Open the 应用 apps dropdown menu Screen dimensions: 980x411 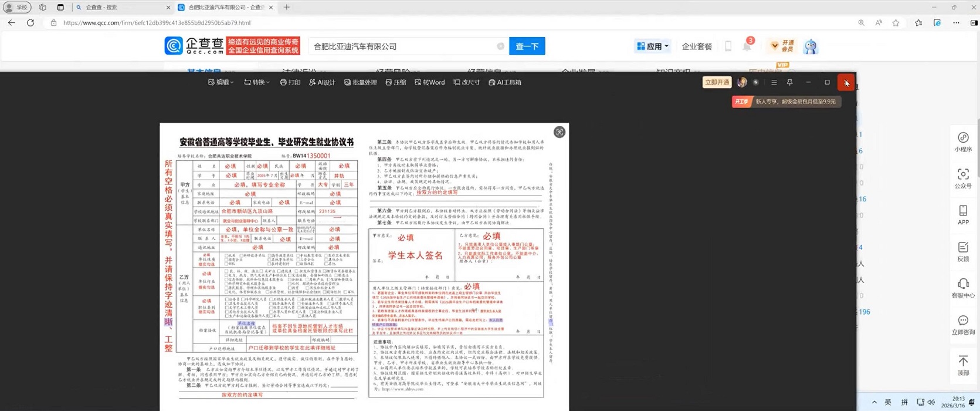click(x=652, y=46)
